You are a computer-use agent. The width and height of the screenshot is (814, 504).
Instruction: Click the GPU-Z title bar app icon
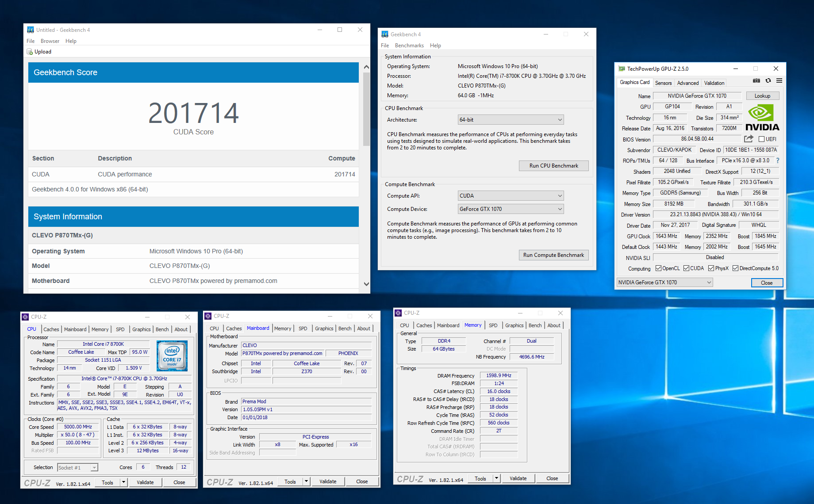[x=622, y=69]
